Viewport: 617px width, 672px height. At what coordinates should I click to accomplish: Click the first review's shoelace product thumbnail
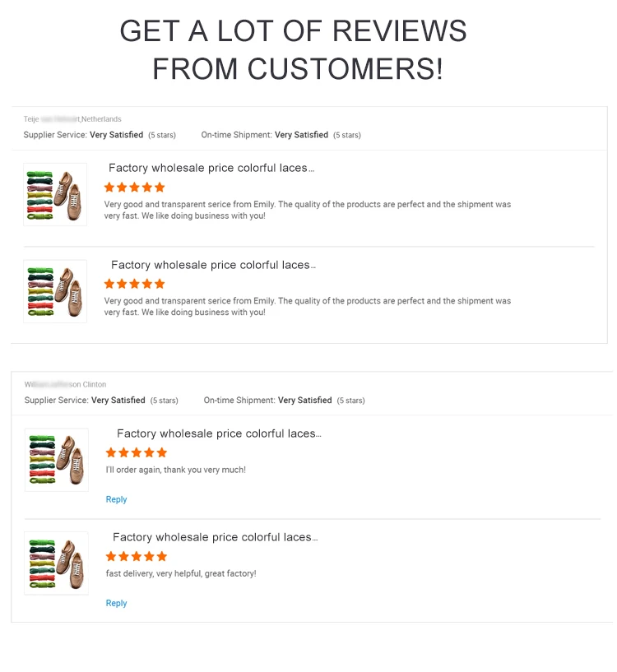point(55,194)
